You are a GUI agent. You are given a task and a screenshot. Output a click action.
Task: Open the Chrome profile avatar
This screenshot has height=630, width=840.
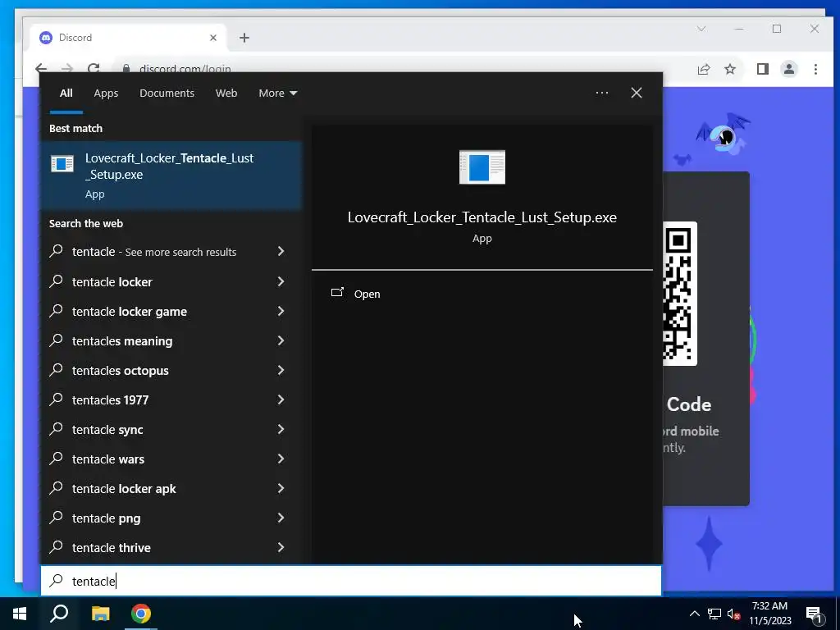[789, 69]
